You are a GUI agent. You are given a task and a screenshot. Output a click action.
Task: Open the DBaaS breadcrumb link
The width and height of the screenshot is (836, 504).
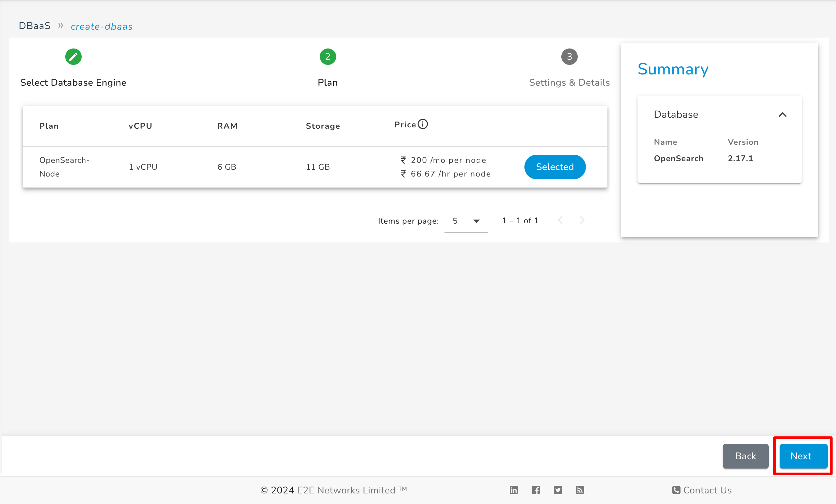[35, 26]
